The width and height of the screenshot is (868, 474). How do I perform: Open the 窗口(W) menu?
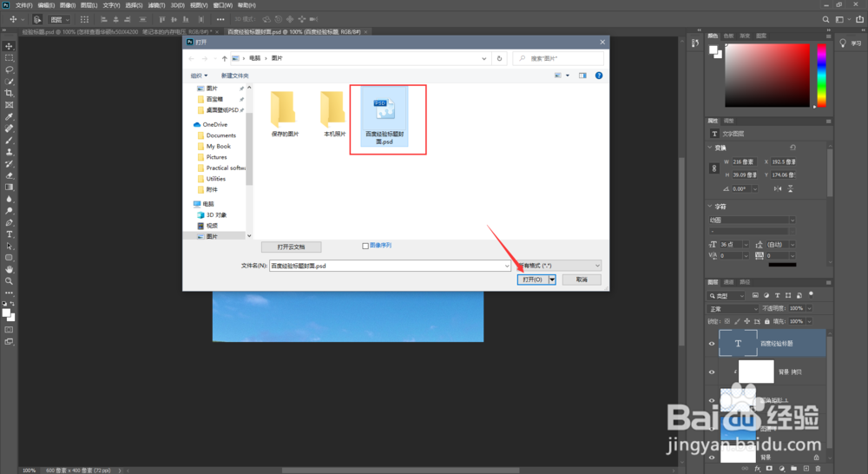[222, 5]
